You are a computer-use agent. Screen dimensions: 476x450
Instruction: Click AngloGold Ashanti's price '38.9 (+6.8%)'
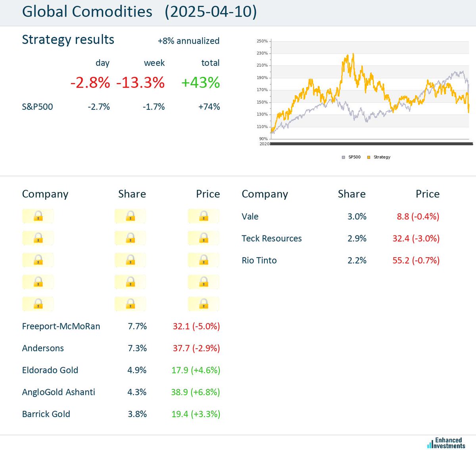(x=196, y=392)
